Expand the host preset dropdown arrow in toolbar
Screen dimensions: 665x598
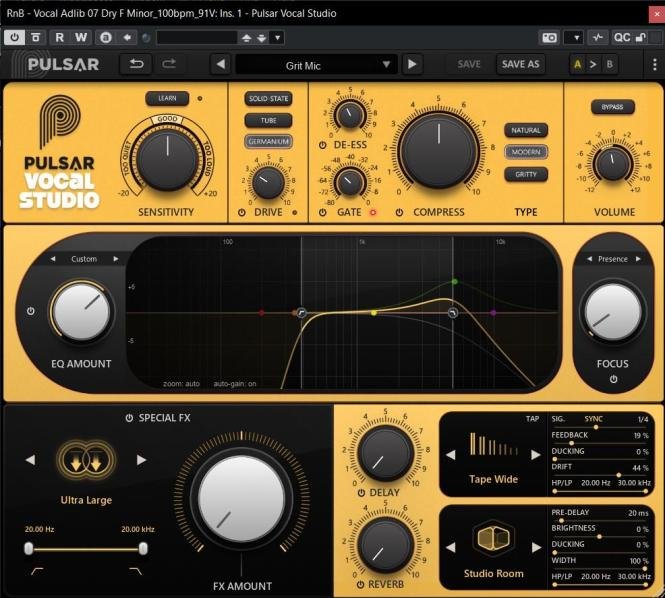coord(277,38)
